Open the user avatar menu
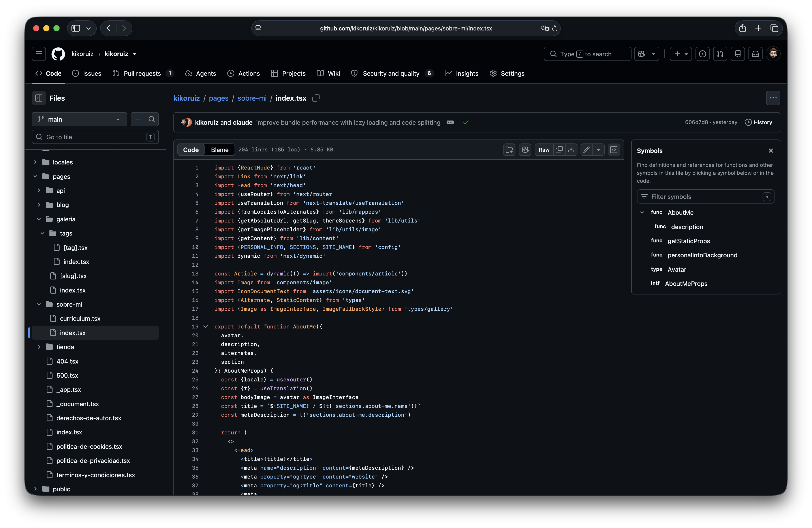The height and width of the screenshot is (528, 812). [x=773, y=54]
